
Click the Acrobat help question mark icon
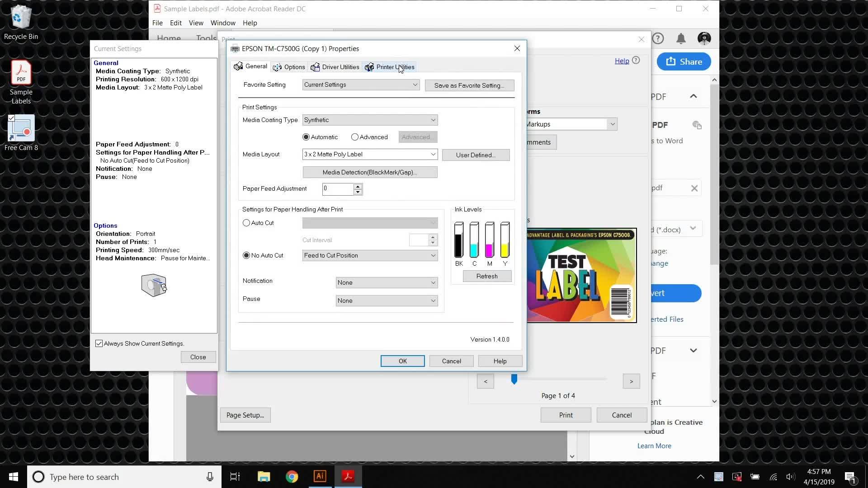658,38
